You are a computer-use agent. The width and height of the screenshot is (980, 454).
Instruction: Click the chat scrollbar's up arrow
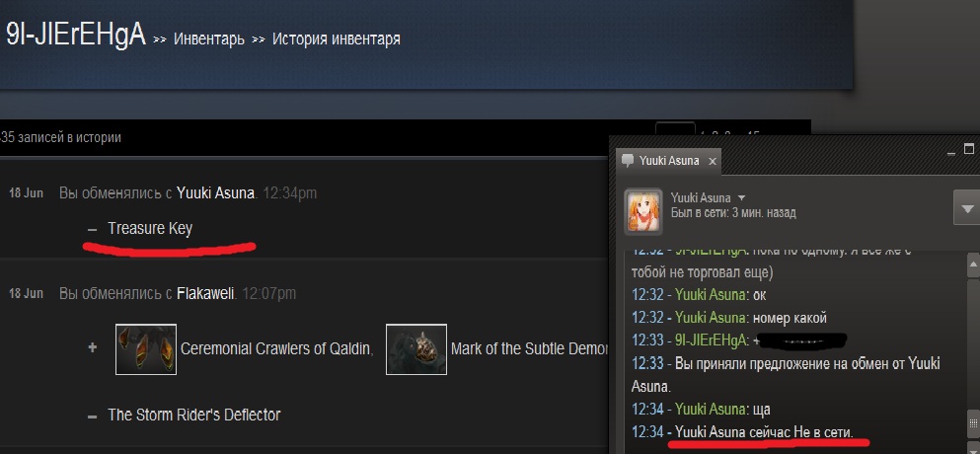point(973,265)
